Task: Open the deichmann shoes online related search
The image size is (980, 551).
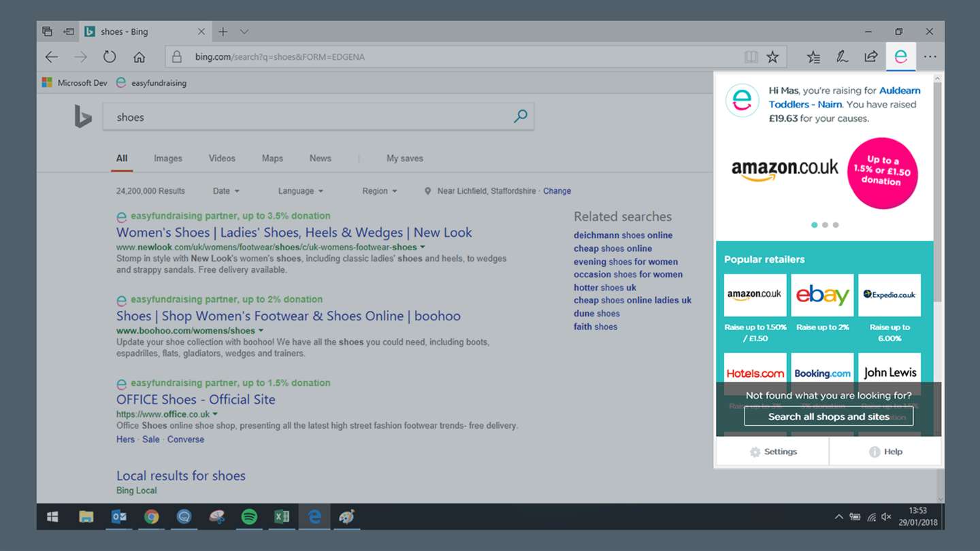Action: tap(623, 235)
